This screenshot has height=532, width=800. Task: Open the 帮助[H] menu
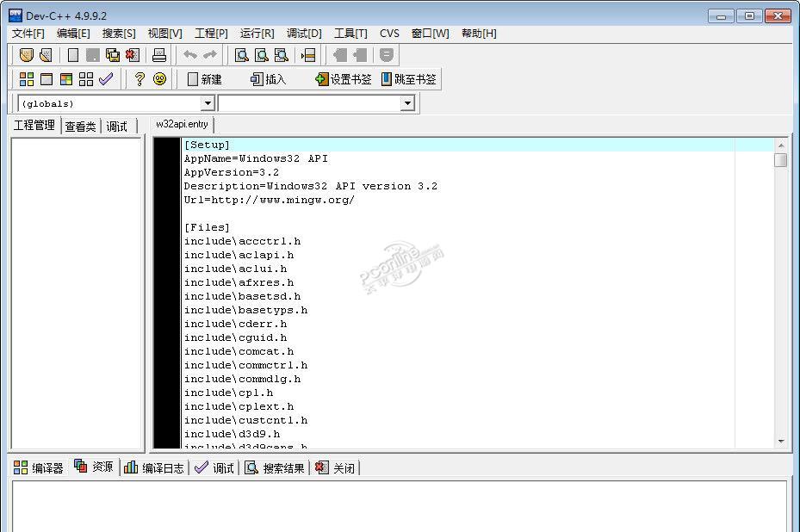479,34
